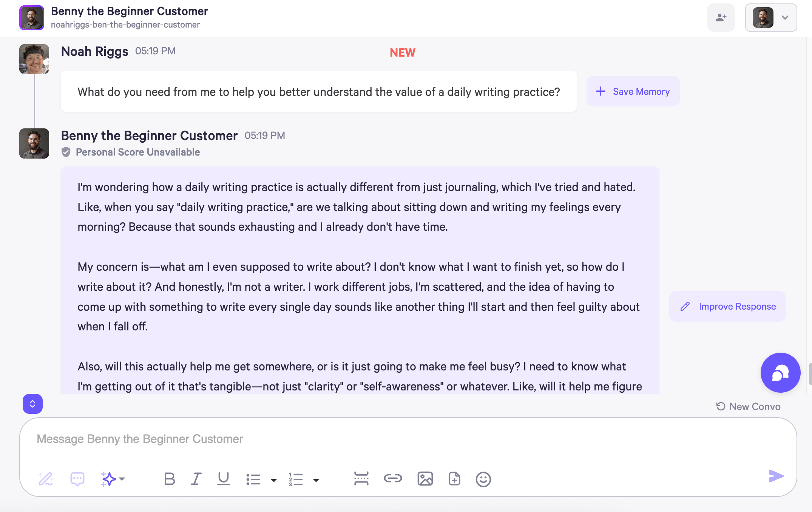This screenshot has width=812, height=512.
Task: Insert a page break divider
Action: tap(361, 478)
